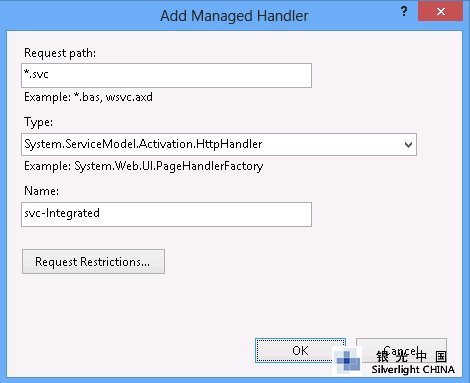Open the System.ServiceModel.Activation.HttpHandler combo box
The height and width of the screenshot is (383, 470).
219,144
